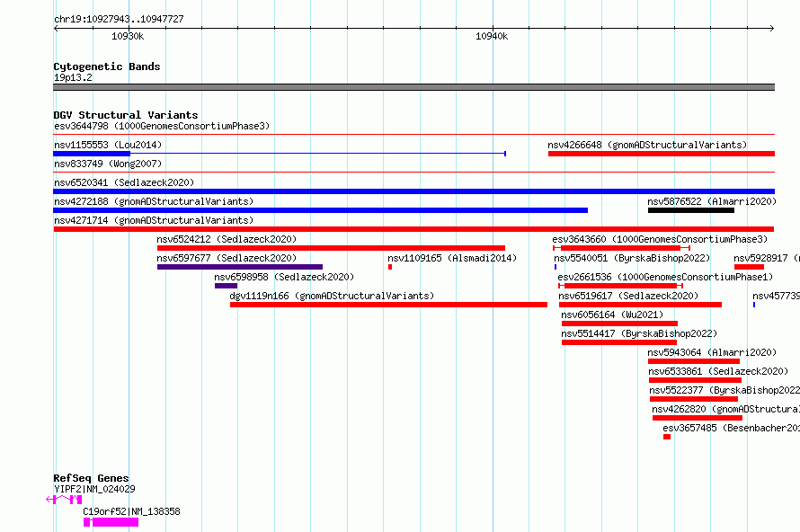This screenshot has width=800, height=532.
Task: Click the nsv5943064 (Almarri2020) label
Action: (x=712, y=352)
